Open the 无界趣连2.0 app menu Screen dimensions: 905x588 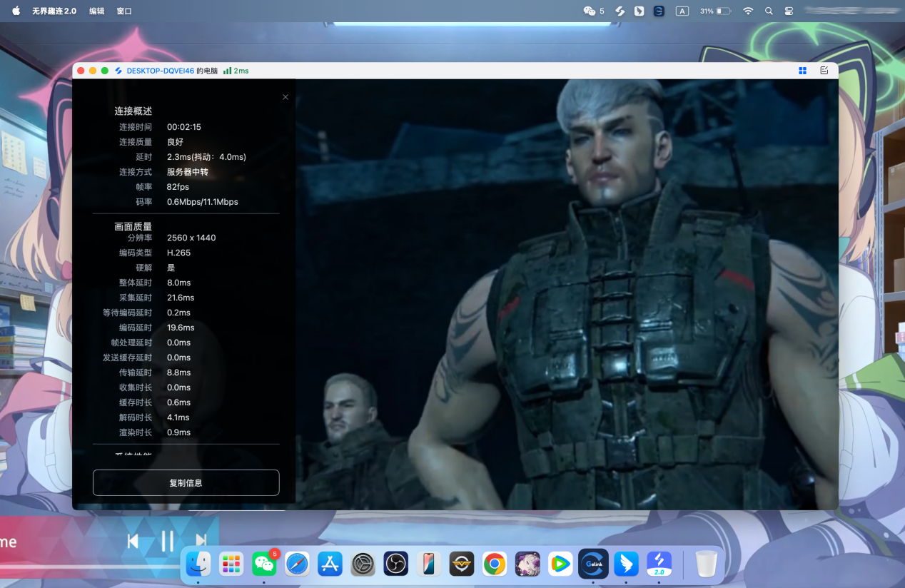click(54, 11)
